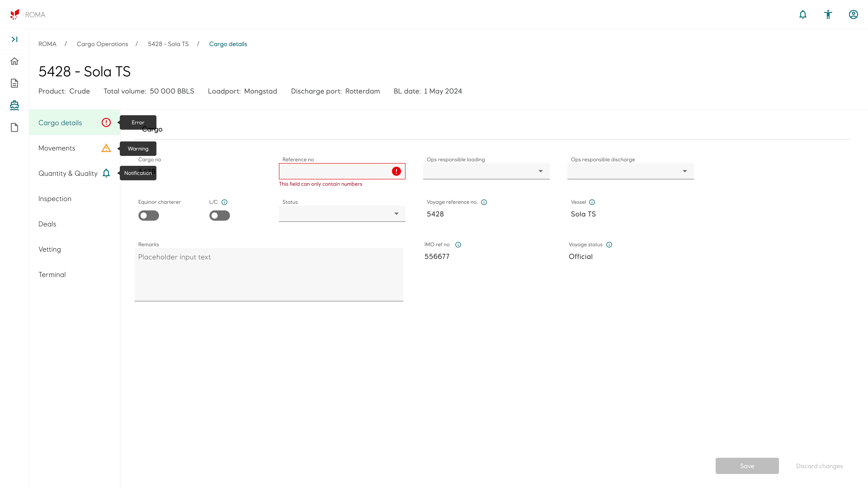Click Cargo Operations breadcrumb link
868x488 pixels.
point(102,44)
